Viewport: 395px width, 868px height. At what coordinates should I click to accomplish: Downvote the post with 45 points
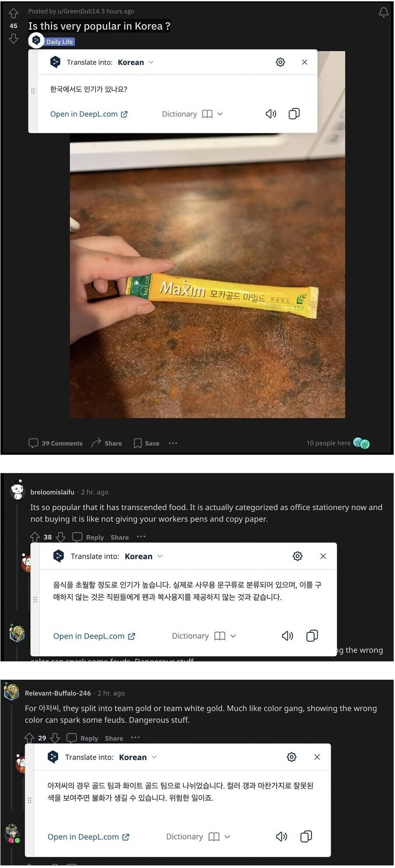(x=13, y=39)
